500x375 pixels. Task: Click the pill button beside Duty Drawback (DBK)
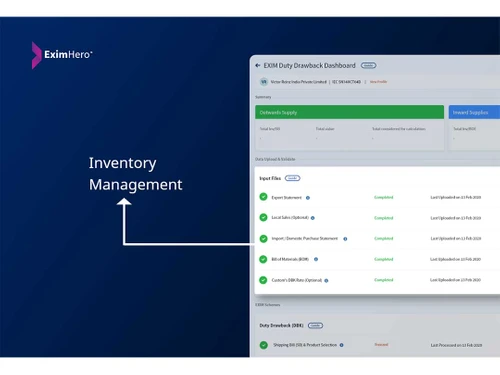(x=315, y=325)
